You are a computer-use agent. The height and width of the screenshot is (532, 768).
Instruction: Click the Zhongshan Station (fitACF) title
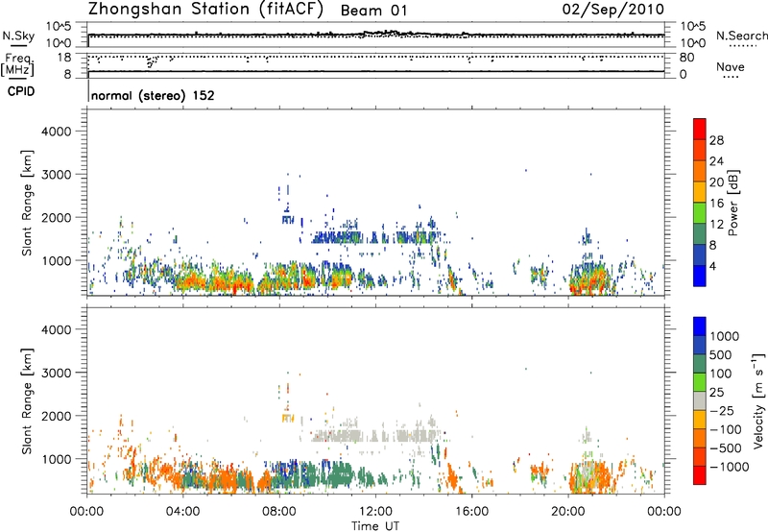(x=205, y=10)
